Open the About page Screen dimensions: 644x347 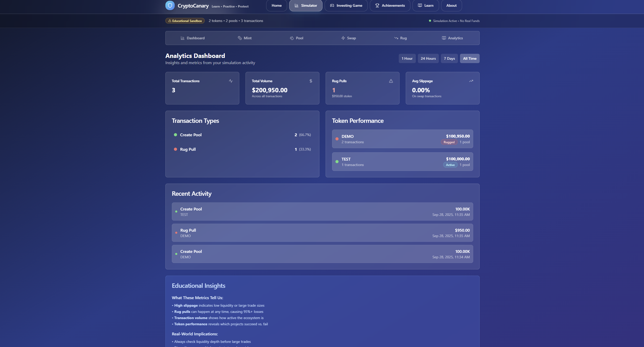pyautogui.click(x=451, y=5)
